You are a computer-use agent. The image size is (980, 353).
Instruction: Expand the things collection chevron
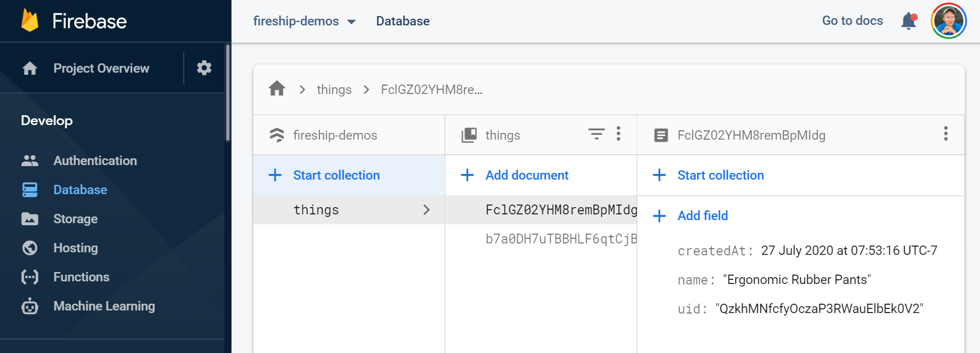pyautogui.click(x=426, y=210)
